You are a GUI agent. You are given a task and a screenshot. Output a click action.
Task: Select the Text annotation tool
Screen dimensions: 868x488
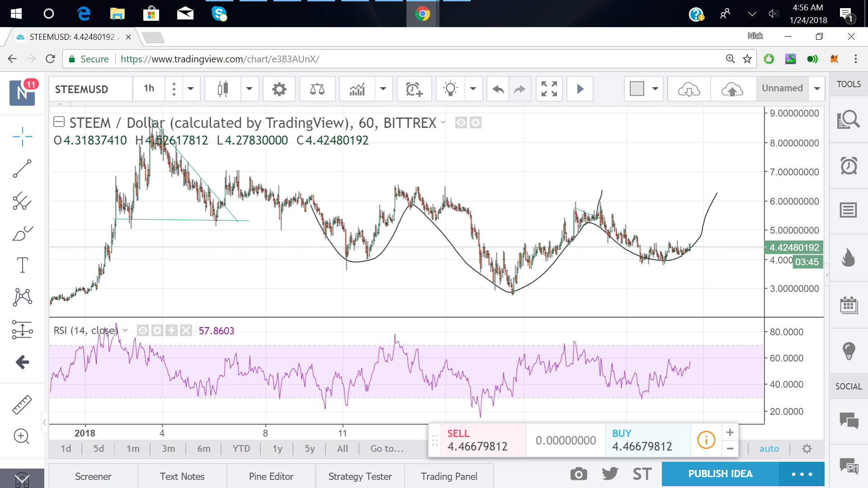(22, 265)
